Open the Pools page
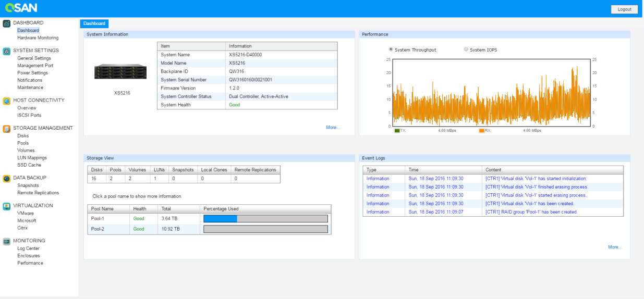Screen dimensions: 644x299 pyautogui.click(x=23, y=143)
